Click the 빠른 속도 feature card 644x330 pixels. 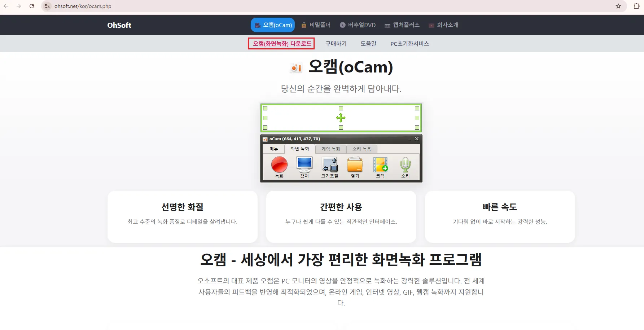coord(500,217)
